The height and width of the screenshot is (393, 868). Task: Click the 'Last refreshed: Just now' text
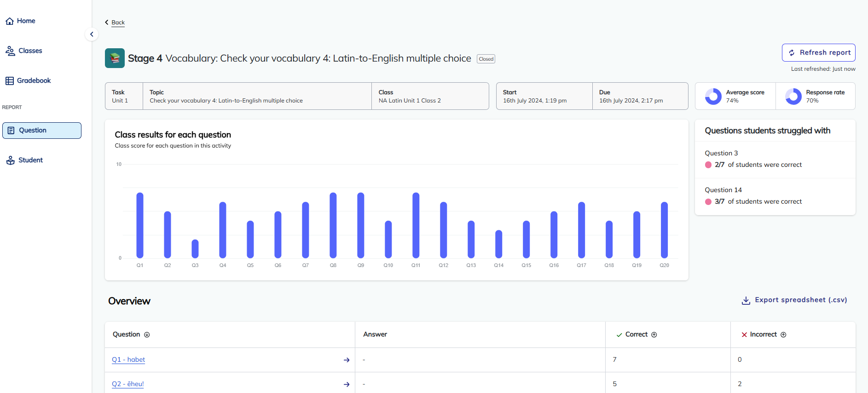pos(823,69)
